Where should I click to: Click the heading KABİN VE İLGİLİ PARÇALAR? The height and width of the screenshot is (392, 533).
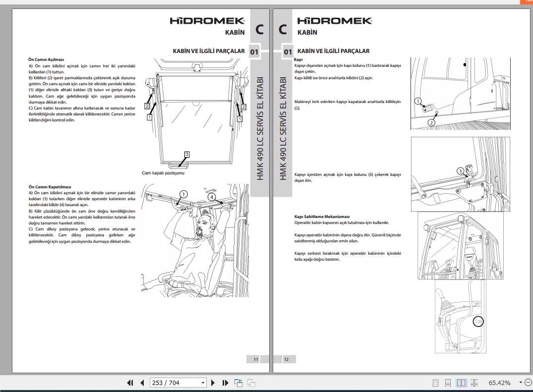208,51
